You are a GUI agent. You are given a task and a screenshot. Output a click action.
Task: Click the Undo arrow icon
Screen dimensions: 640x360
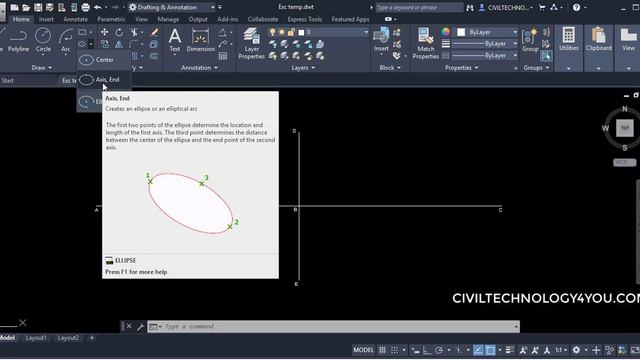tap(98, 7)
